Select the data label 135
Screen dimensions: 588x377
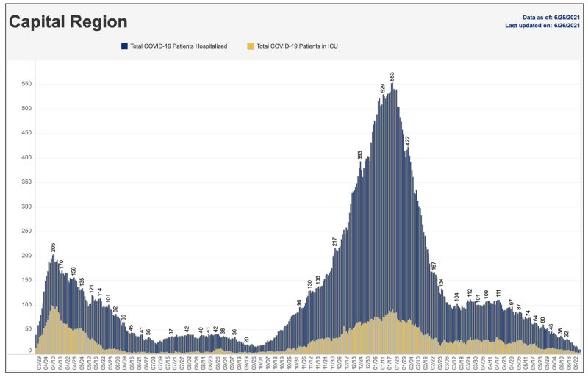click(x=82, y=281)
